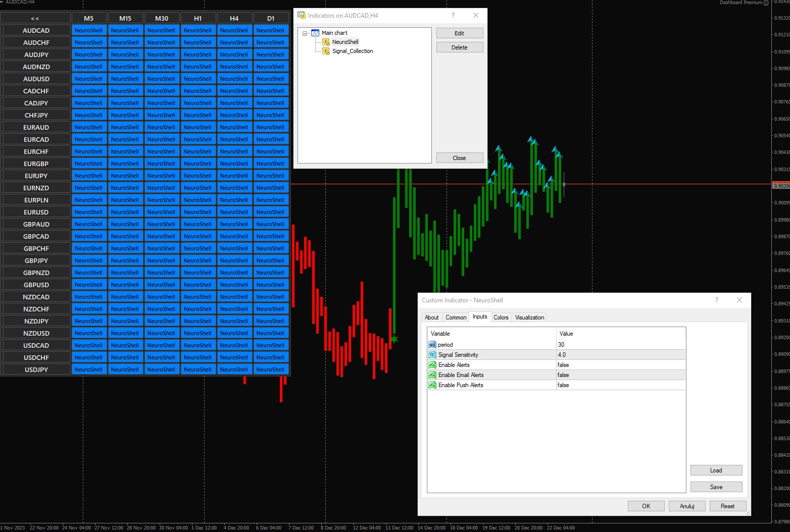Click the resize grip of the Custom Indicator dialog

click(x=748, y=513)
